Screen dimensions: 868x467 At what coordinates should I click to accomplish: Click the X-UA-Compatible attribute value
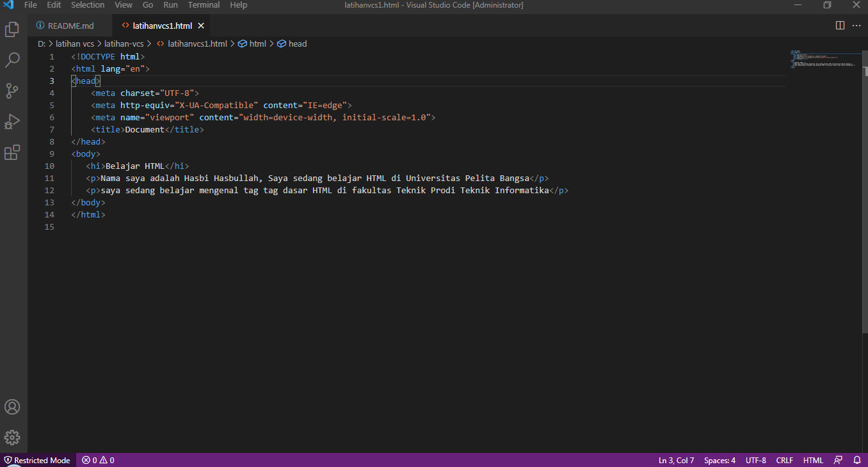[216, 105]
